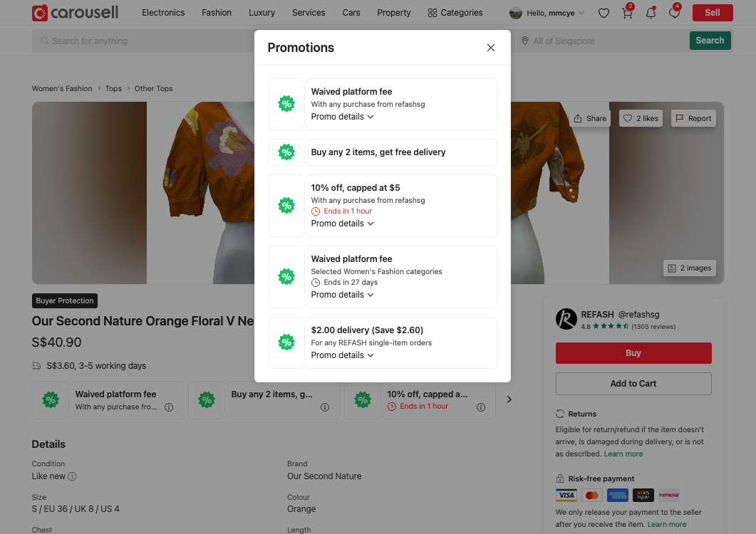Image resolution: width=756 pixels, height=534 pixels.
Task: Click the Our Second Nature brand value
Action: coord(324,476)
